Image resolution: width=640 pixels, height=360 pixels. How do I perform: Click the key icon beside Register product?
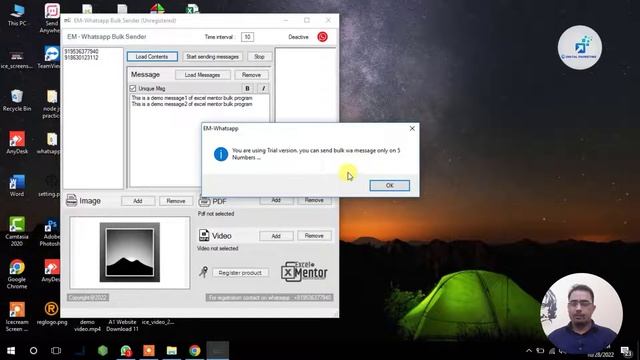tap(203, 272)
